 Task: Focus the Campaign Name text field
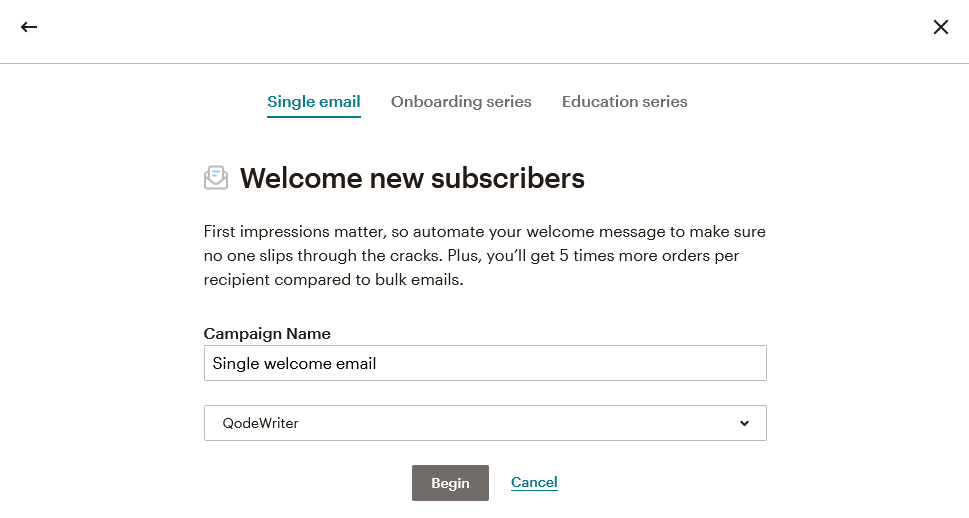(x=485, y=363)
